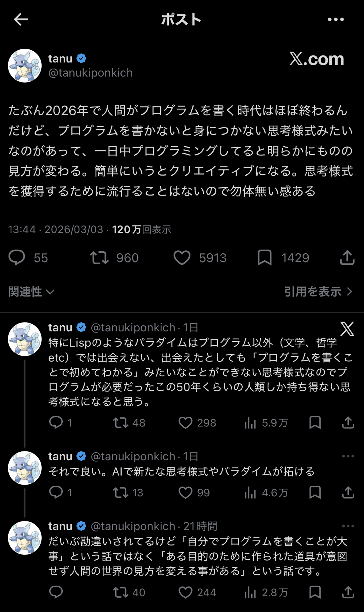
Task: Like the Lisp reply with 298 likes
Action: pos(186,423)
